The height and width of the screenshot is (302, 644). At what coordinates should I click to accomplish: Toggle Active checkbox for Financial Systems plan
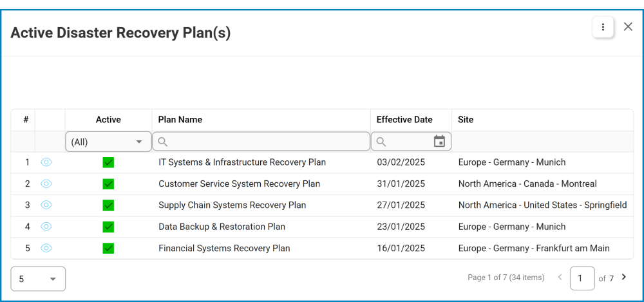[108, 248]
